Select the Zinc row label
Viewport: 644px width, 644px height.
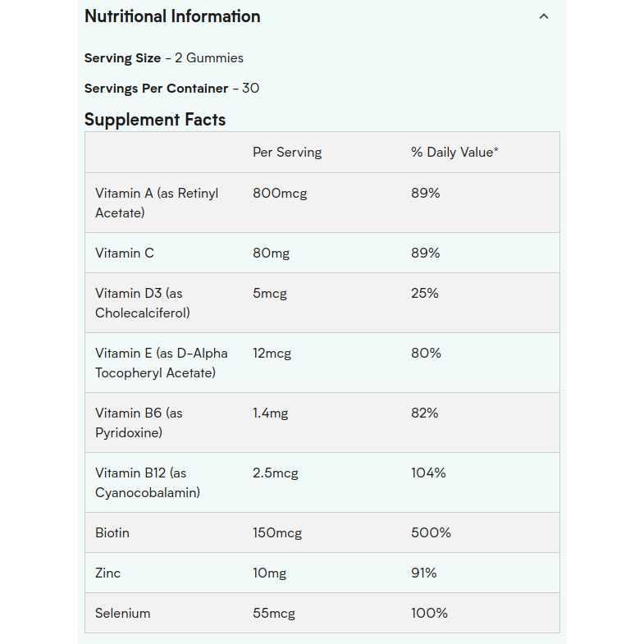108,573
